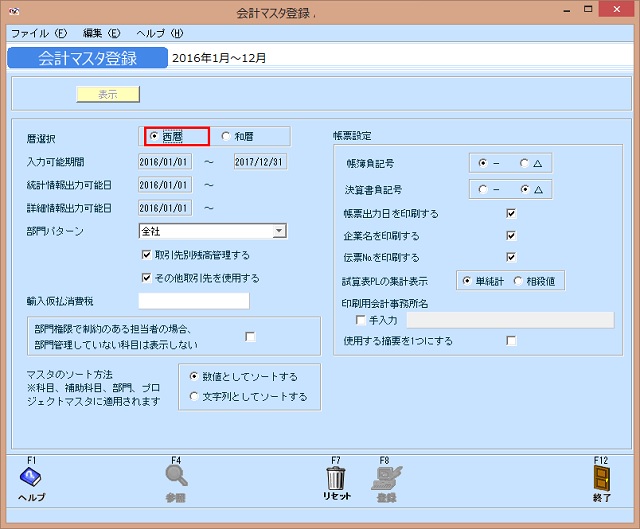Viewport: 640px width, 529px height.
Task: Click the マスタのソート方法 label
Action: pyautogui.click(x=69, y=374)
